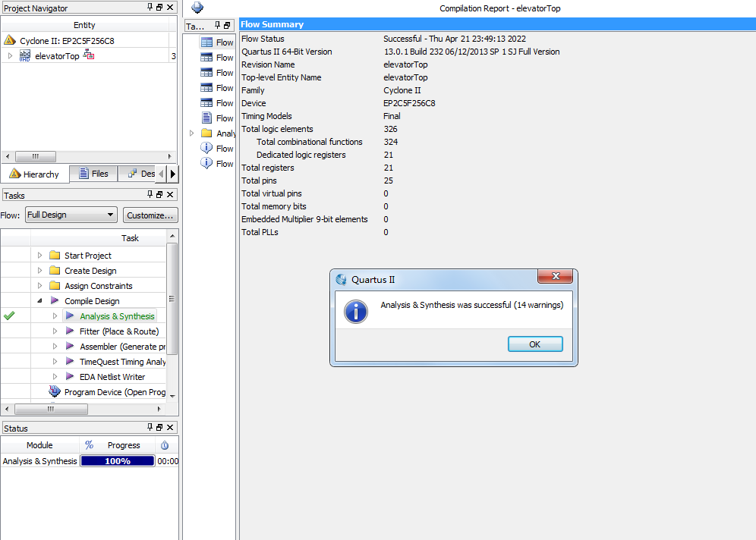The image size is (756, 540).
Task: Click right arrow to show more navigator tabs
Action: pyautogui.click(x=173, y=174)
